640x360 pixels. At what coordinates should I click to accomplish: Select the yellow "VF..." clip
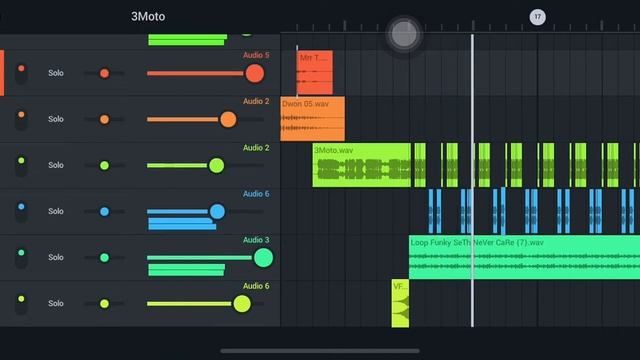(x=400, y=303)
